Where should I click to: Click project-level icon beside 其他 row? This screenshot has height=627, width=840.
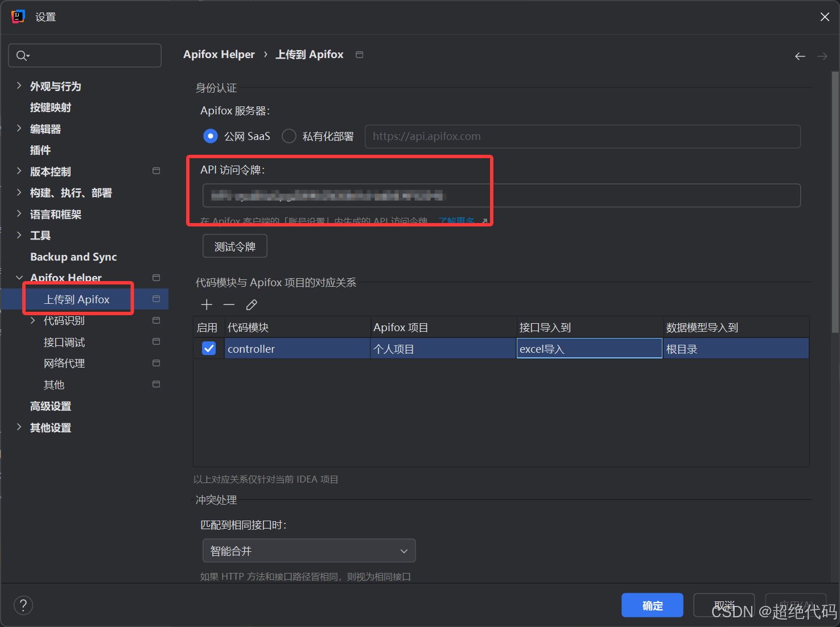click(157, 384)
